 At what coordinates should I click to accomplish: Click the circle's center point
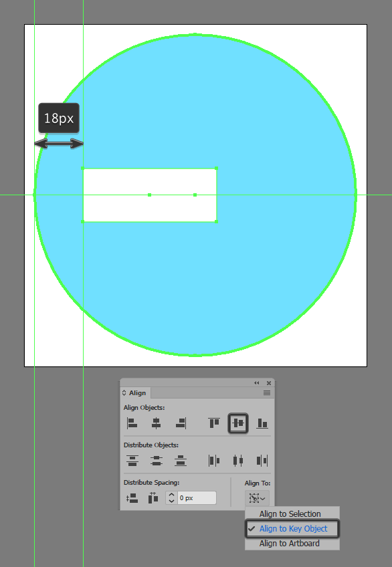195,195
